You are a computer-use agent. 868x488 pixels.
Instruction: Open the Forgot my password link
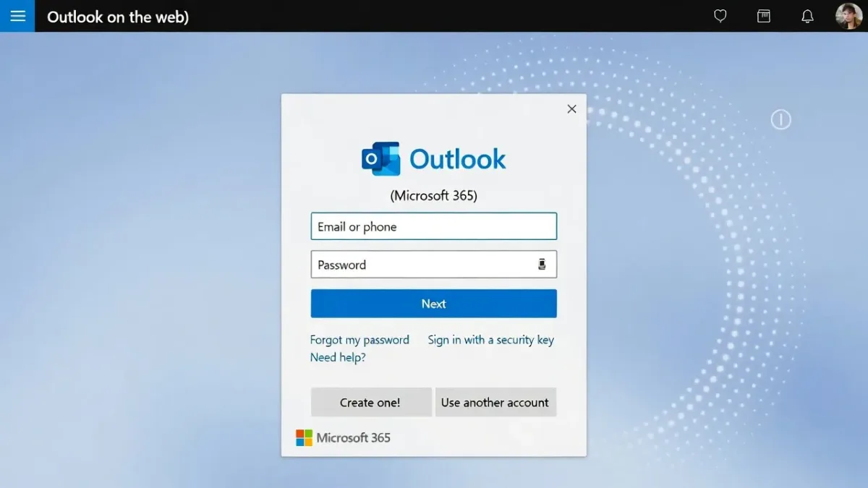[359, 340]
